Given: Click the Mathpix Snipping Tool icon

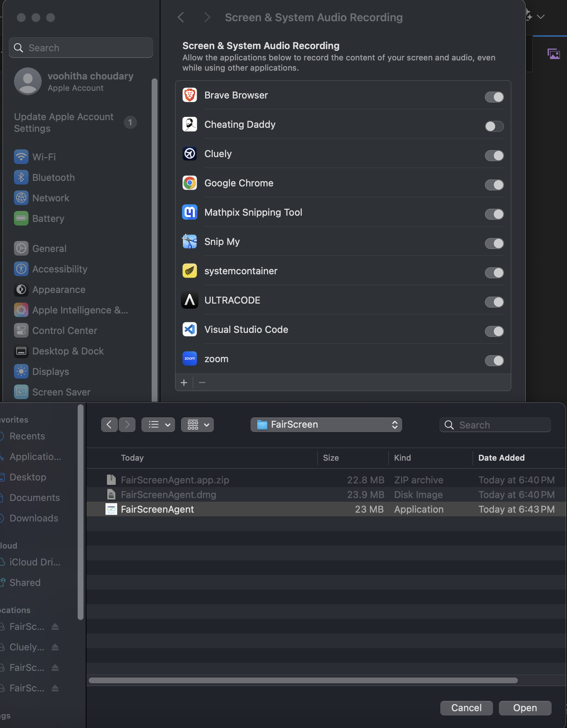Looking at the screenshot, I should [190, 212].
